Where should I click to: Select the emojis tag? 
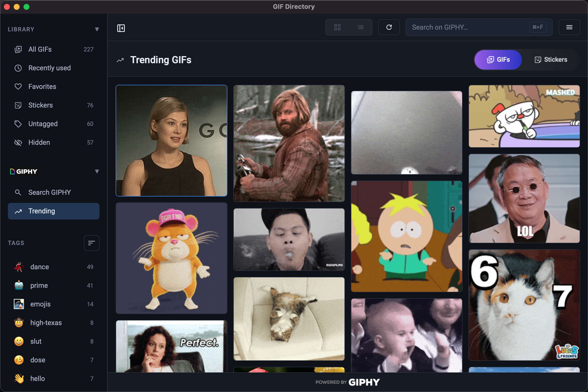click(53, 304)
